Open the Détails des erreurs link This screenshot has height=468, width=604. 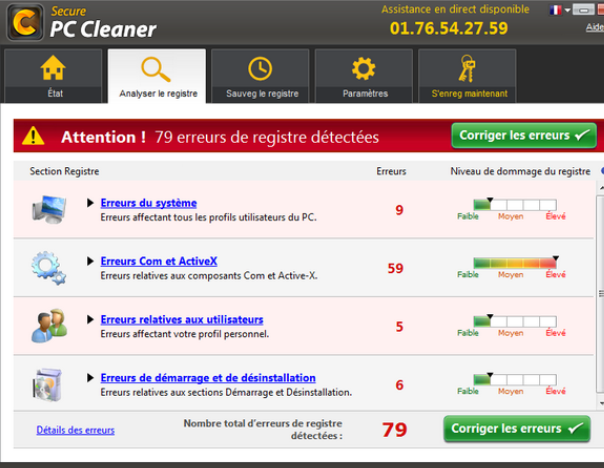[76, 430]
